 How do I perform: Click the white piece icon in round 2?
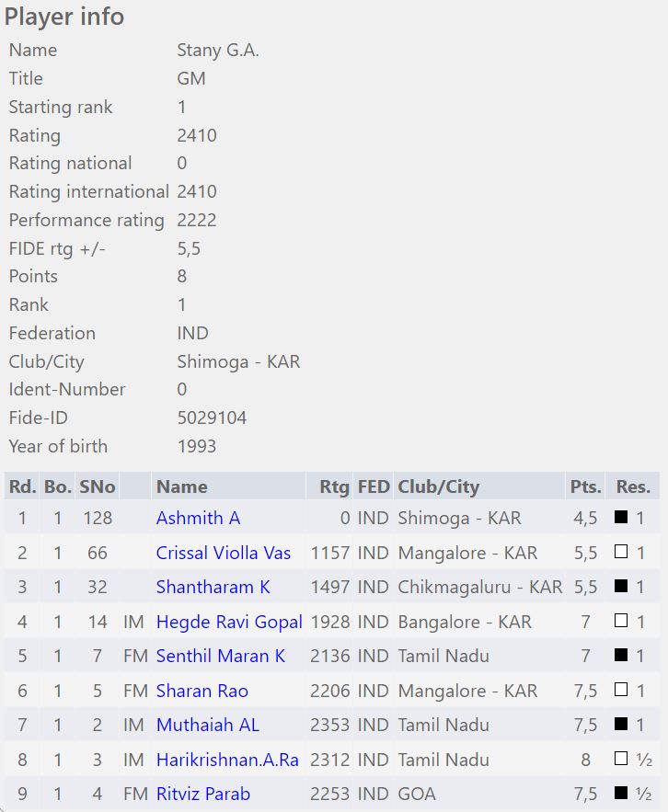[621, 553]
